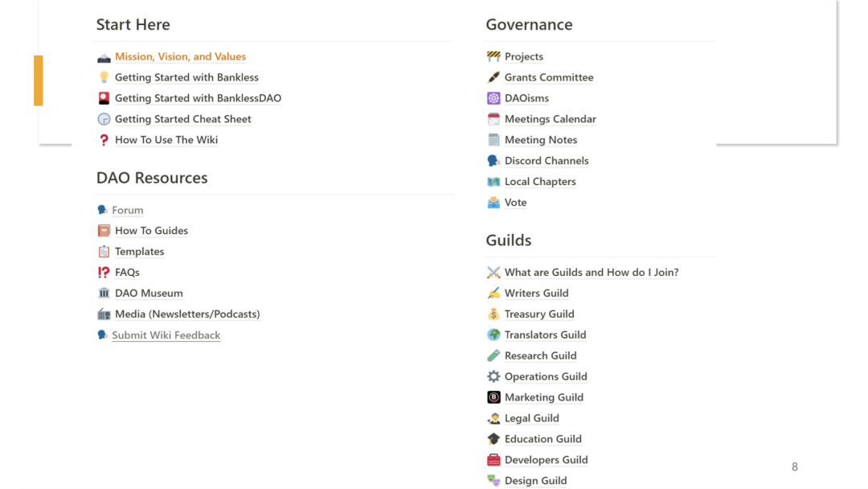Click the red question mark icon for How To Use The Wiki

click(x=104, y=140)
